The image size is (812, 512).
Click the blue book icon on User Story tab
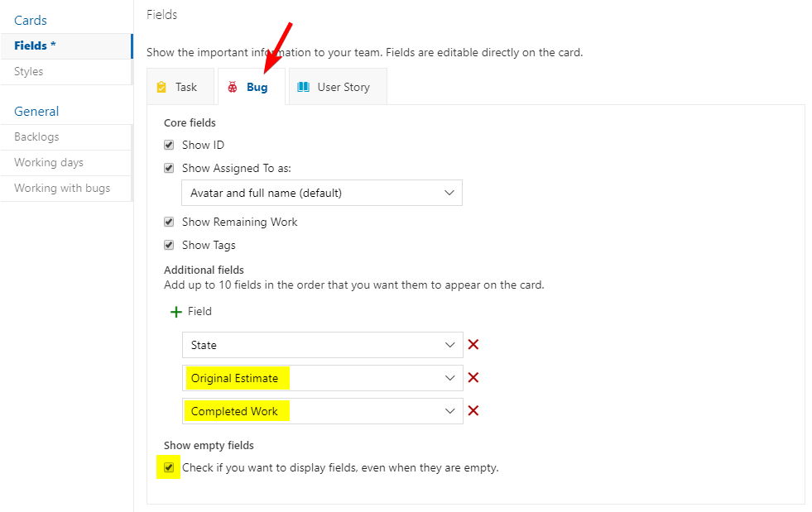click(x=303, y=86)
